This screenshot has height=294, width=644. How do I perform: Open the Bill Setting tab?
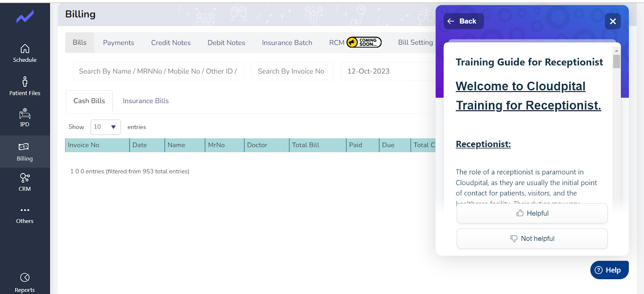(415, 42)
